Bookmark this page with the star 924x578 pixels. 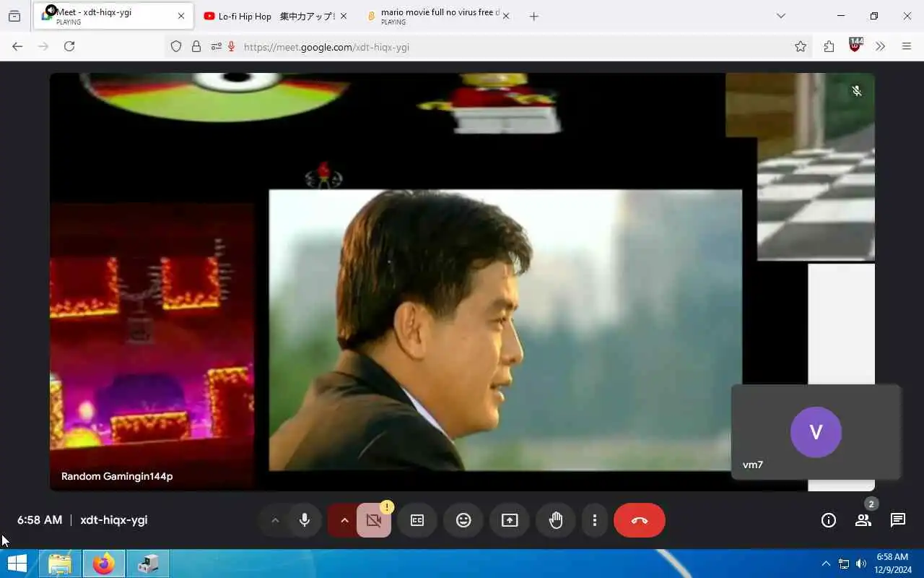point(801,46)
